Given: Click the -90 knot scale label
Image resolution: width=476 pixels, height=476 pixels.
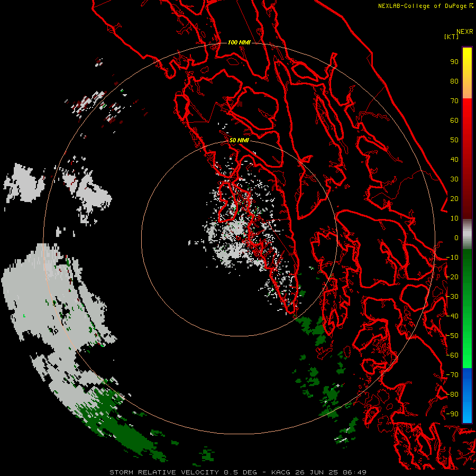Looking at the screenshot, I should pos(452,414).
